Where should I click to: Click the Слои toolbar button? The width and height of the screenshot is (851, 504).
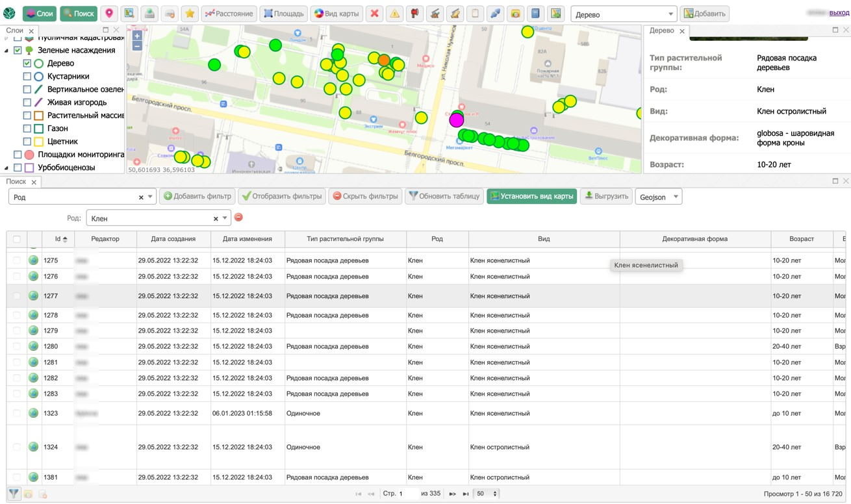[40, 14]
